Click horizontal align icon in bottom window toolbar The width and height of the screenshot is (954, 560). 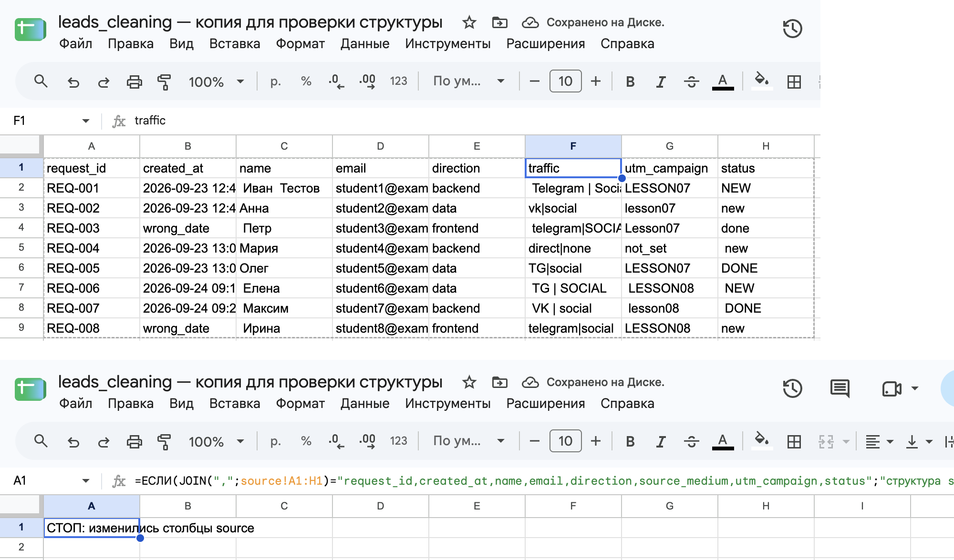[x=873, y=442]
